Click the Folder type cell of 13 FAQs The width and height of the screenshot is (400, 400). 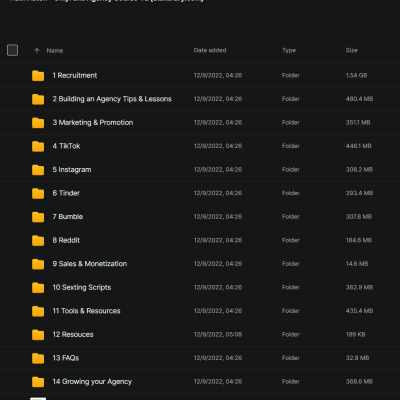[291, 358]
